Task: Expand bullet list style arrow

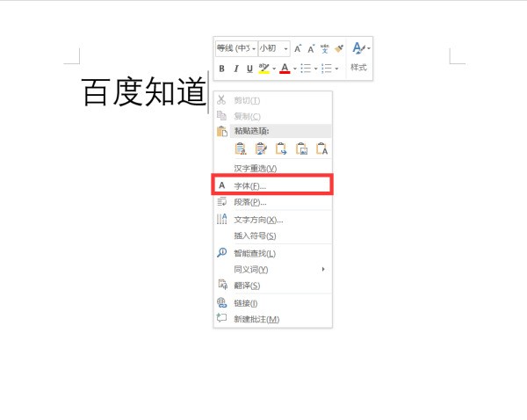Action: (x=315, y=69)
